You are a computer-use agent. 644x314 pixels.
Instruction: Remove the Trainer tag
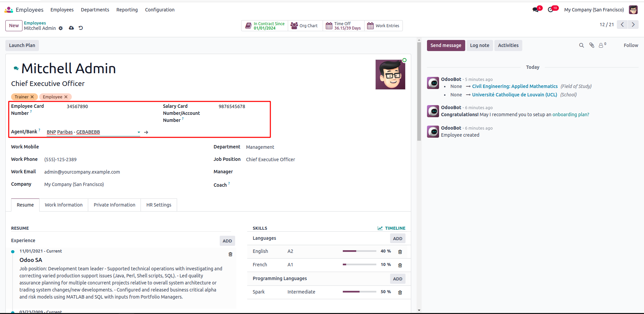32,97
